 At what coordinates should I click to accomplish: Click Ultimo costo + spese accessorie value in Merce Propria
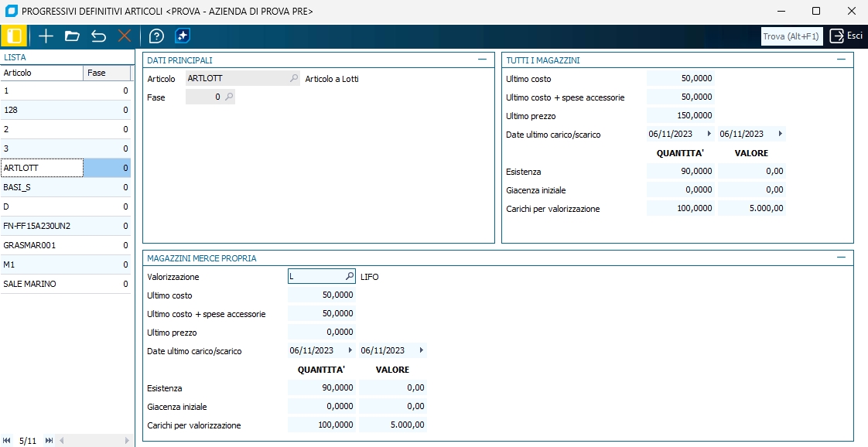coord(322,314)
